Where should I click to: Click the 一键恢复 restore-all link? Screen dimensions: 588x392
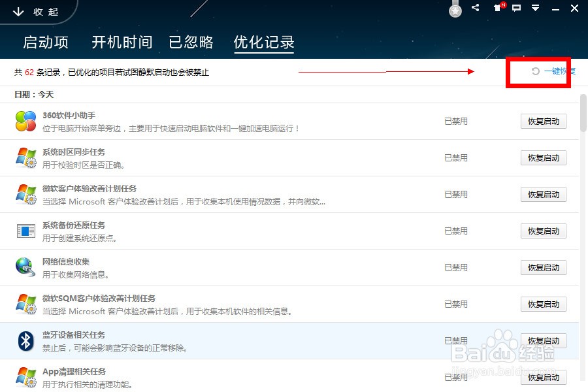(554, 71)
